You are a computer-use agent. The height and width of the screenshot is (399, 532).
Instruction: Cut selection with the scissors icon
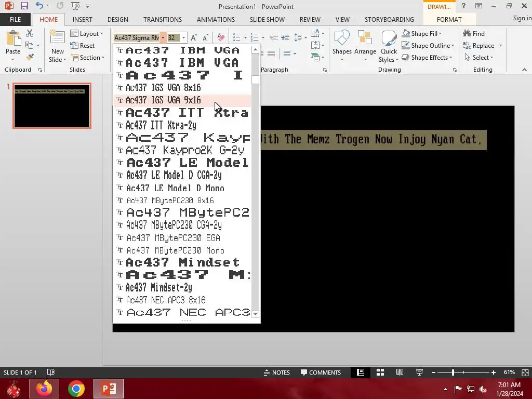point(30,33)
